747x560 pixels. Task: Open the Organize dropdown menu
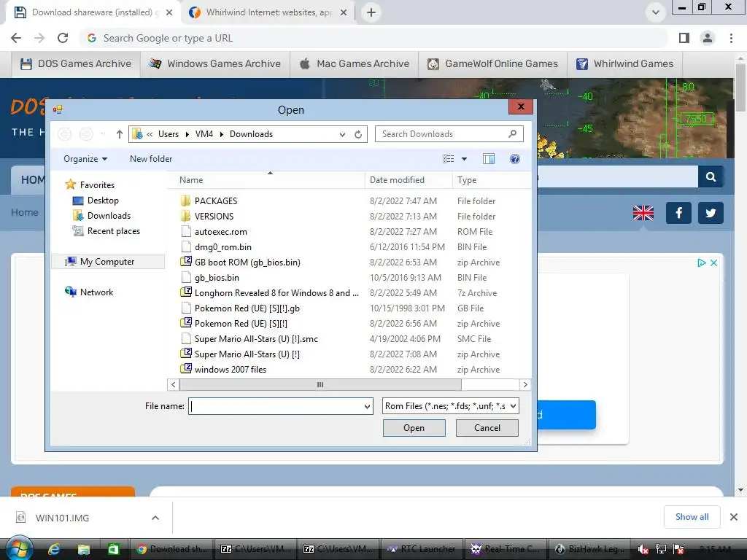[x=85, y=159]
